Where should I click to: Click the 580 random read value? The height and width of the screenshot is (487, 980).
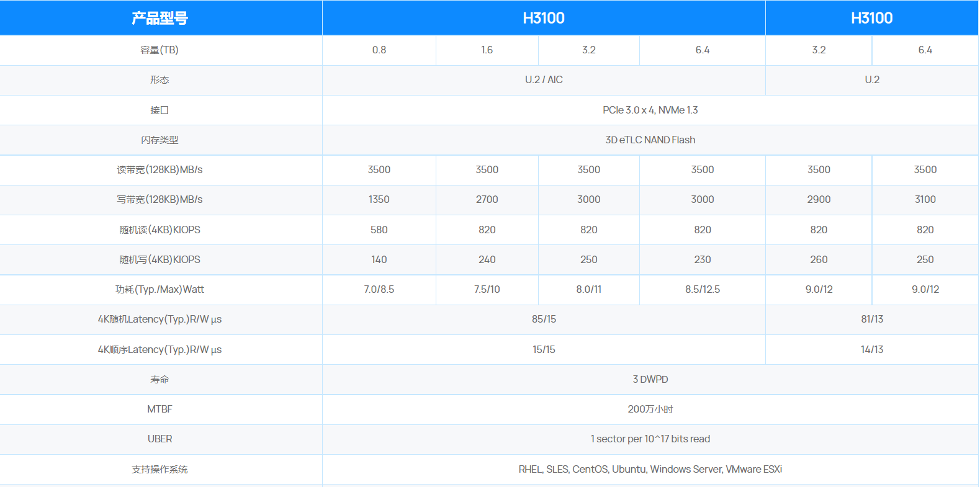(379, 230)
